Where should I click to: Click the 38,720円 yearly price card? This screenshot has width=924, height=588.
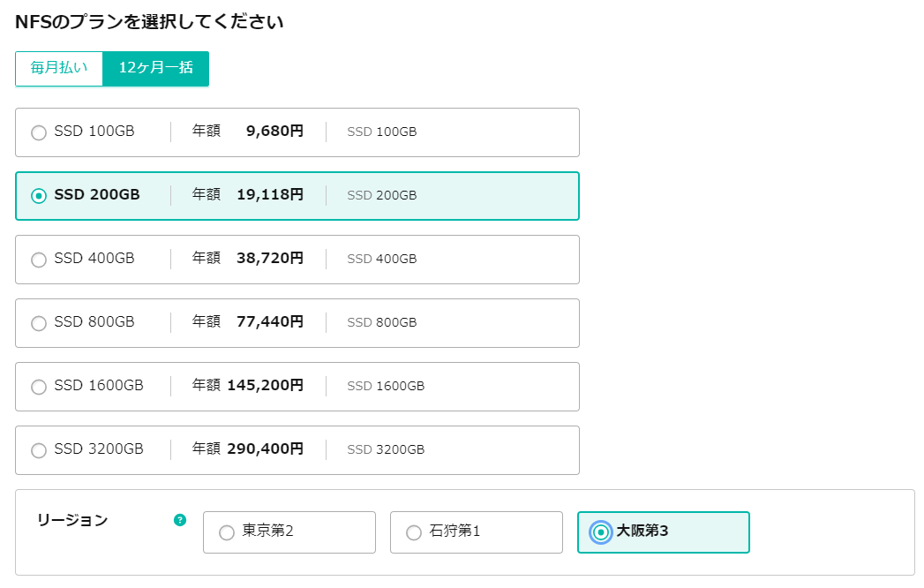(x=297, y=260)
